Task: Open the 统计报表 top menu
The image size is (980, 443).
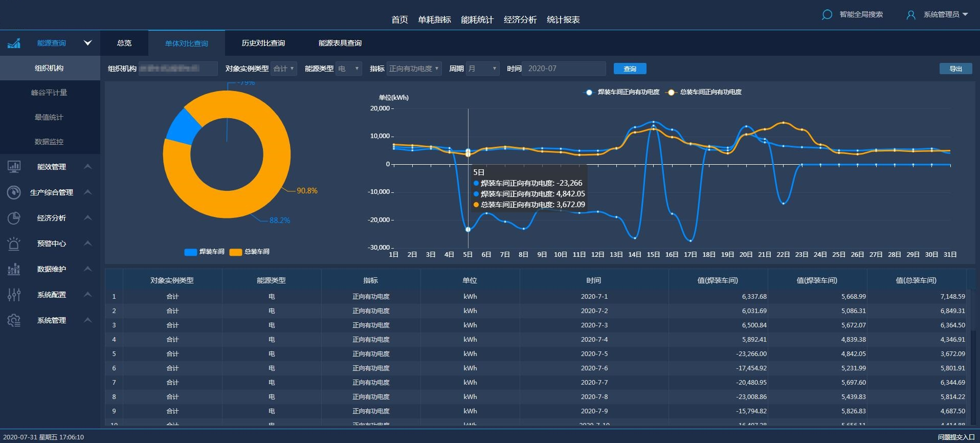Action: click(x=563, y=19)
